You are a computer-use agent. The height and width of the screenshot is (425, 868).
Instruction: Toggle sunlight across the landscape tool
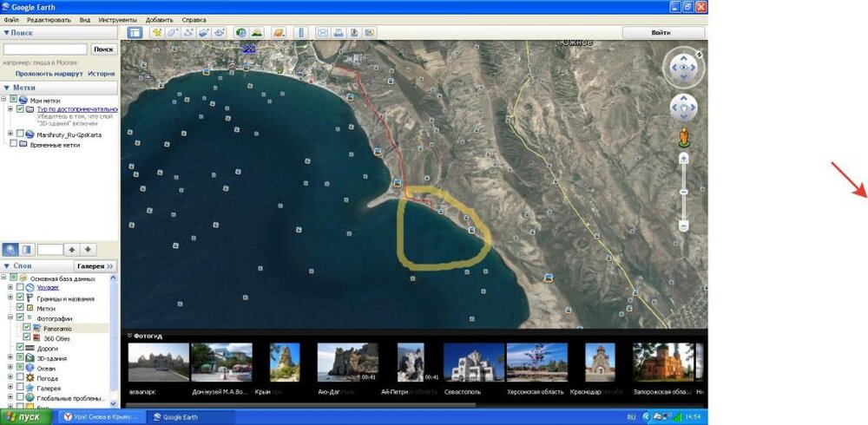(256, 33)
